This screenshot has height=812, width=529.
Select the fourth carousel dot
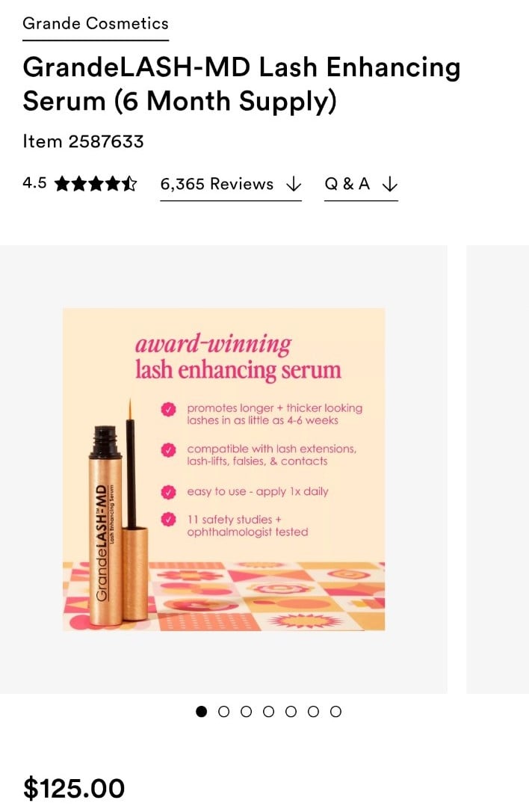pyautogui.click(x=269, y=712)
